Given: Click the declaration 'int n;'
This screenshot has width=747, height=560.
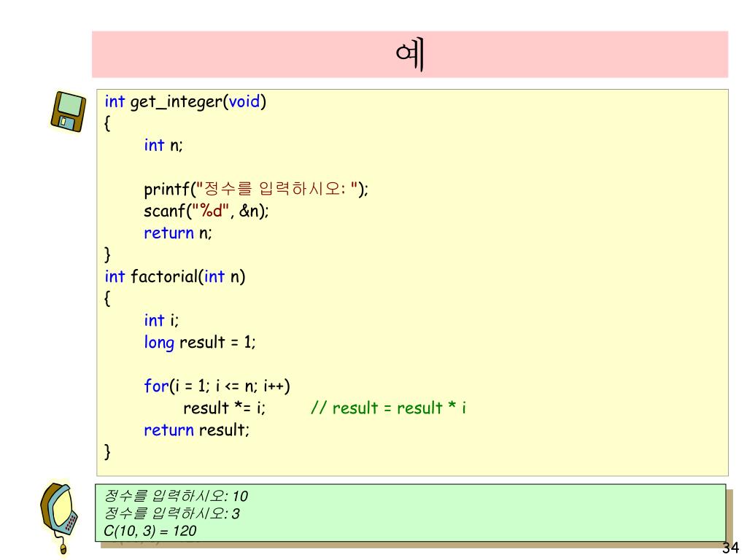Looking at the screenshot, I should point(163,145).
